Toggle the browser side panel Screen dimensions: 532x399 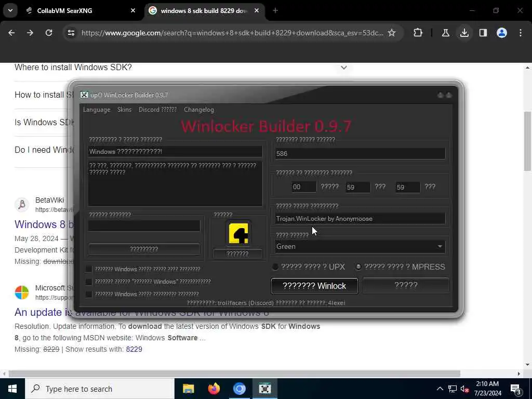pos(483,33)
